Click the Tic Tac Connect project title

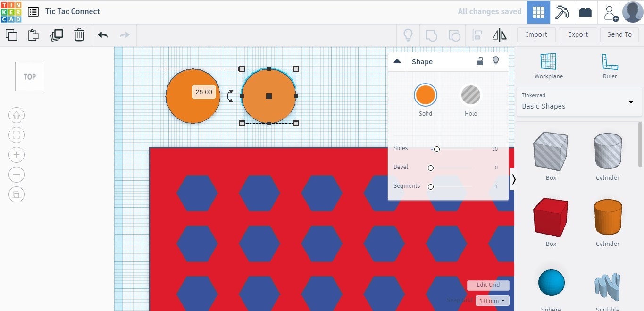pyautogui.click(x=72, y=11)
